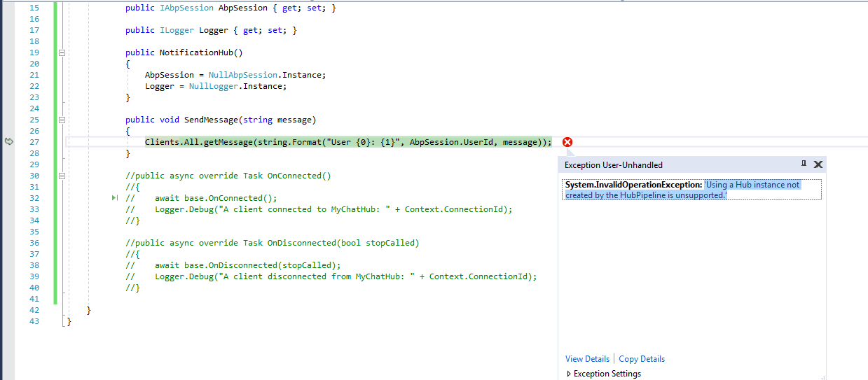Collapse the SendMessage method on line 25
The width and height of the screenshot is (868, 380).
[x=62, y=120]
